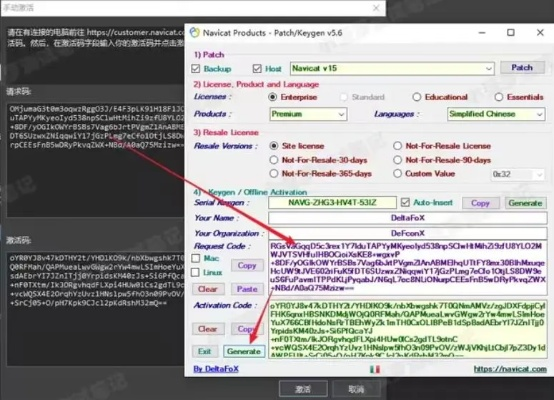Enable the Linux checkbox
Image resolution: width=554 pixels, height=400 pixels.
coord(196,272)
